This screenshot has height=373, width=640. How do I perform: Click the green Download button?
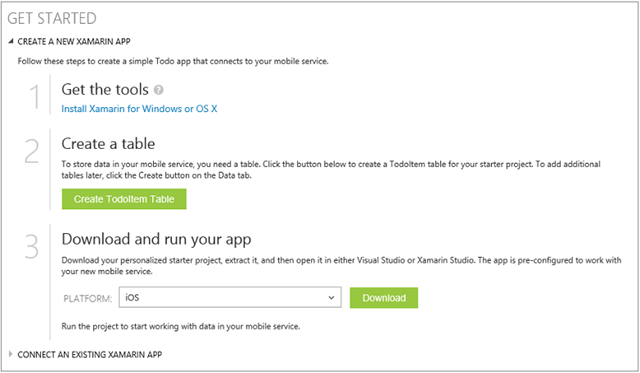click(384, 298)
